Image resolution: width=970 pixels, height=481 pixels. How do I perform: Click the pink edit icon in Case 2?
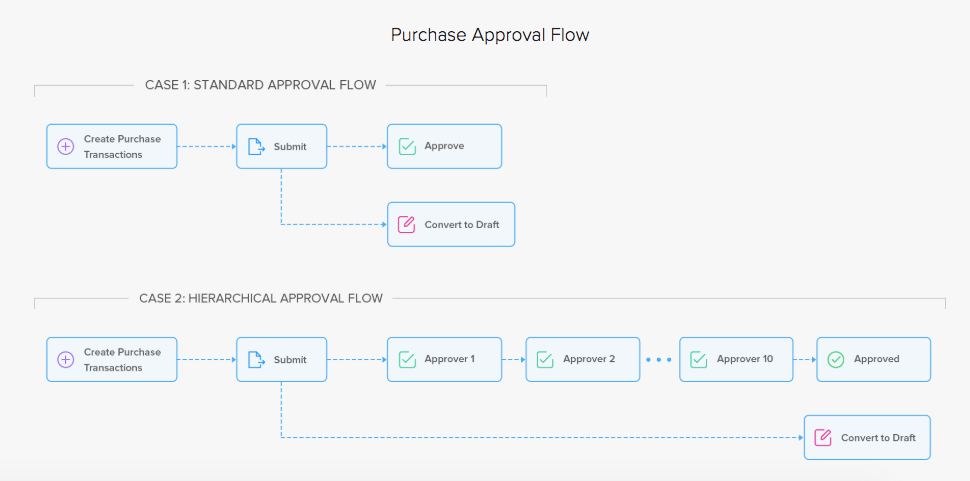click(823, 438)
